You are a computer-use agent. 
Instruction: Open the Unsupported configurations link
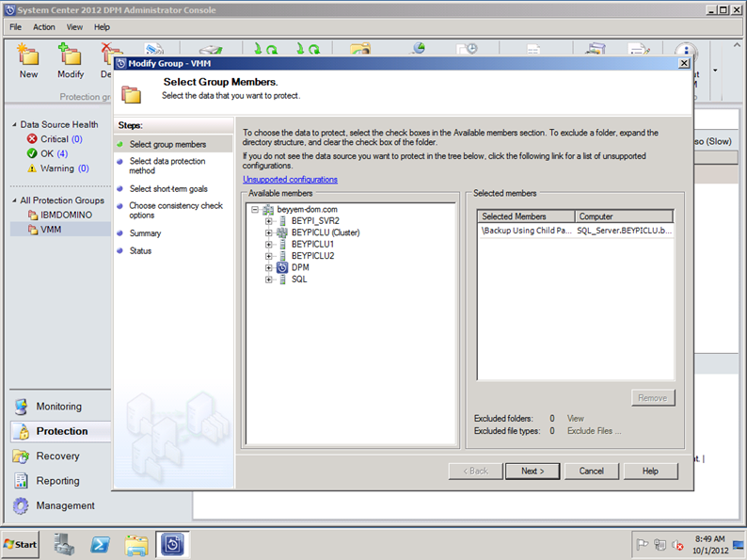tap(290, 179)
